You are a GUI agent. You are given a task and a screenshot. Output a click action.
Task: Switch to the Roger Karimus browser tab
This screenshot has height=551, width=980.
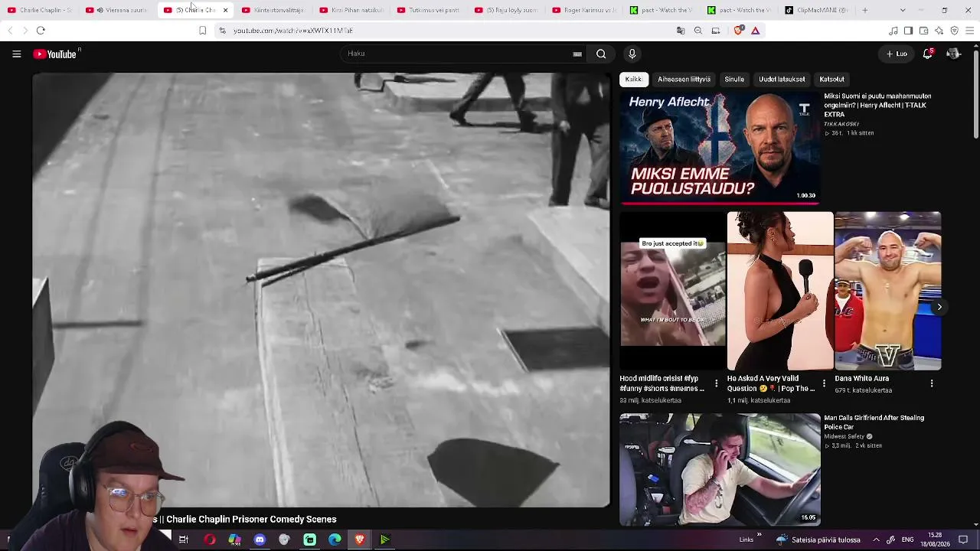pos(584,10)
